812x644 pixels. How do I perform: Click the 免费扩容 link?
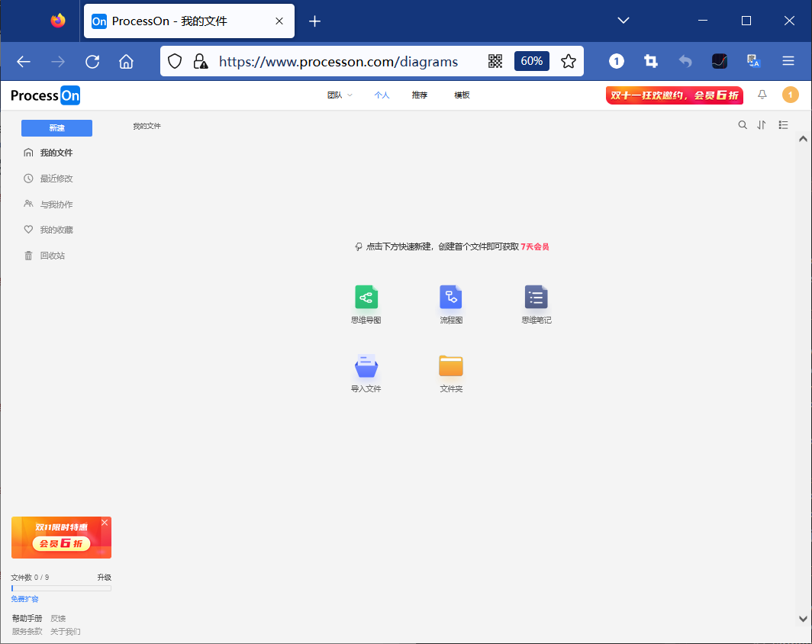point(25,599)
